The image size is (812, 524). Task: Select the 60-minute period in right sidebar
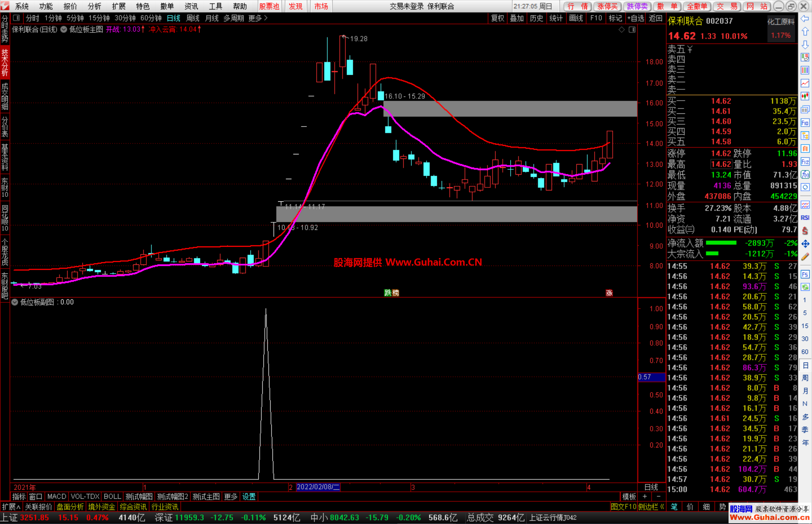click(x=805, y=352)
